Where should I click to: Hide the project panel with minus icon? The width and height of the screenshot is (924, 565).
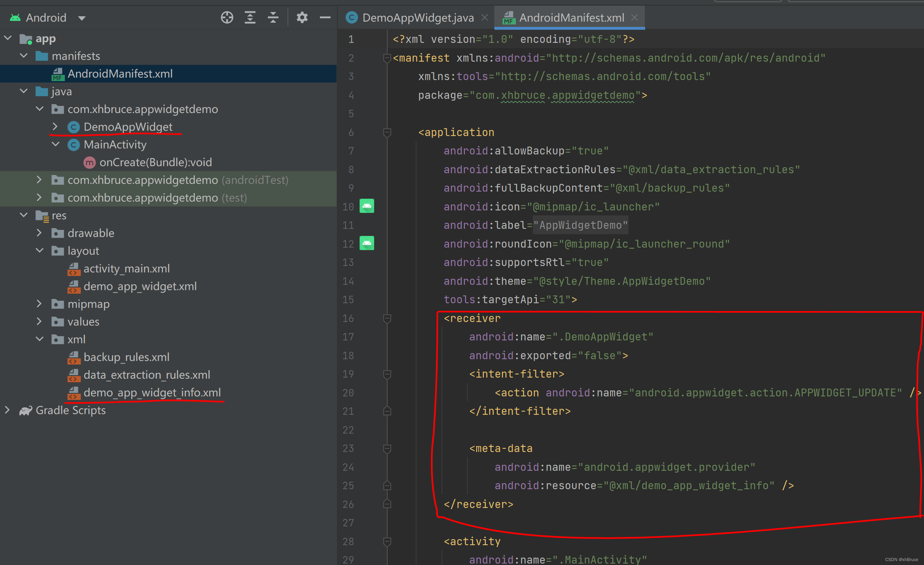pyautogui.click(x=325, y=18)
